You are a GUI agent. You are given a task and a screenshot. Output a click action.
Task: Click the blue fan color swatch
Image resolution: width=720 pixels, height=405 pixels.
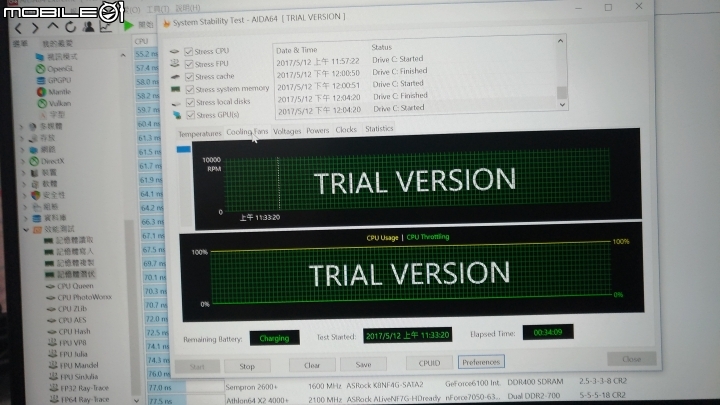coord(184,149)
